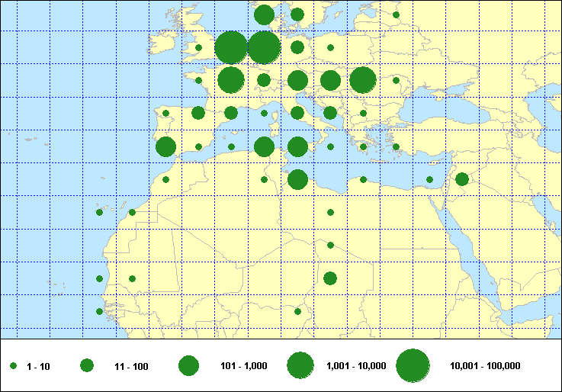Click the huge circle over southern England
Screen dimensions: 562x392
(x=231, y=48)
